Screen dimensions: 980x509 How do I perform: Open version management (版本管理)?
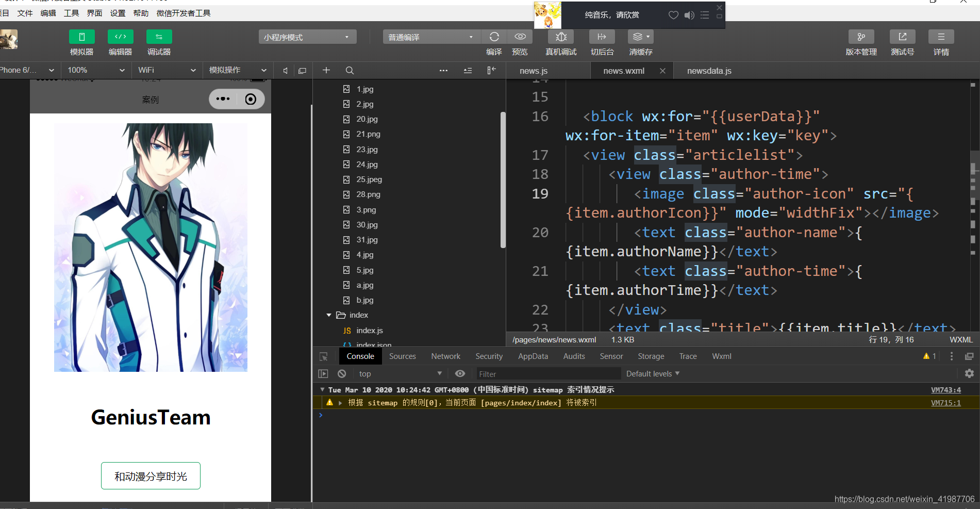(861, 37)
